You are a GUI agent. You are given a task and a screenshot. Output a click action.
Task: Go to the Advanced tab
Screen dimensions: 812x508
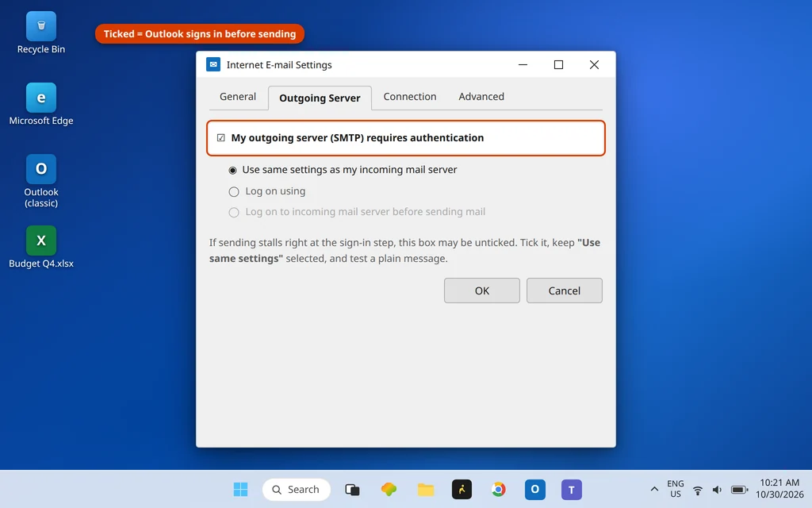tap(481, 96)
